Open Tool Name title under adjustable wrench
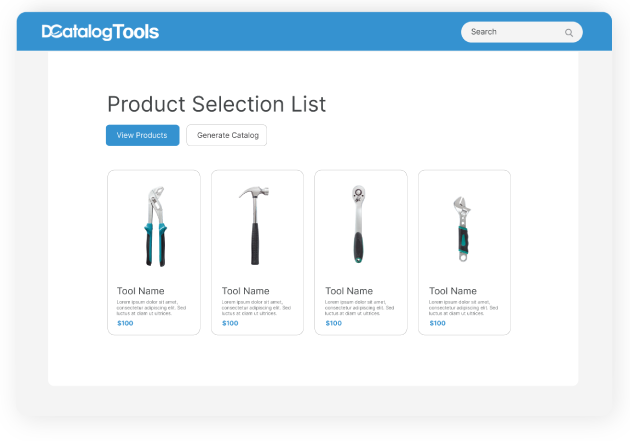Image resolution: width=630 pixels, height=441 pixels. coord(453,291)
